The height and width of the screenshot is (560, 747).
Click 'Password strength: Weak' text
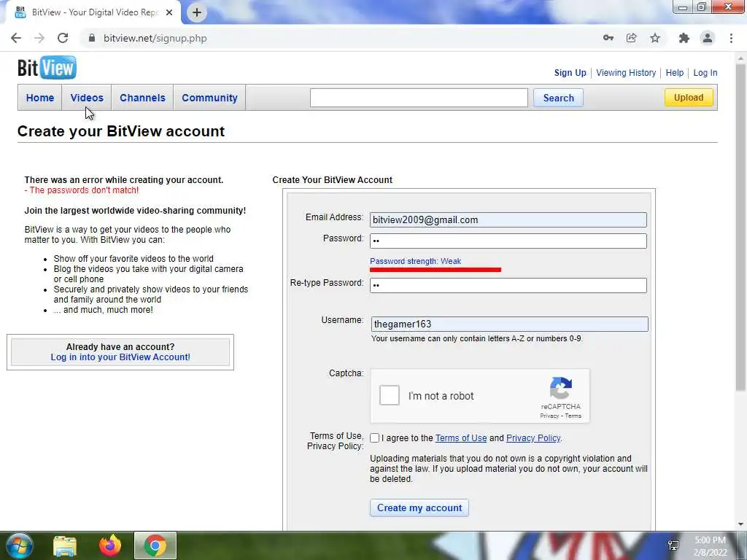tap(415, 261)
